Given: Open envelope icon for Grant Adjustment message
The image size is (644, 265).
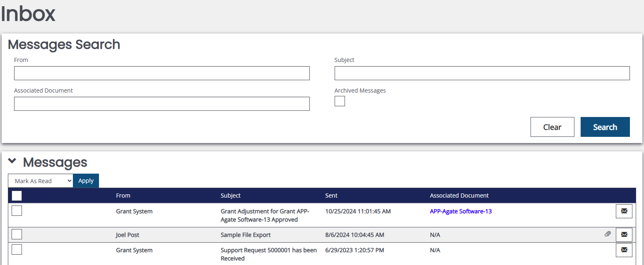Looking at the screenshot, I should [624, 211].
